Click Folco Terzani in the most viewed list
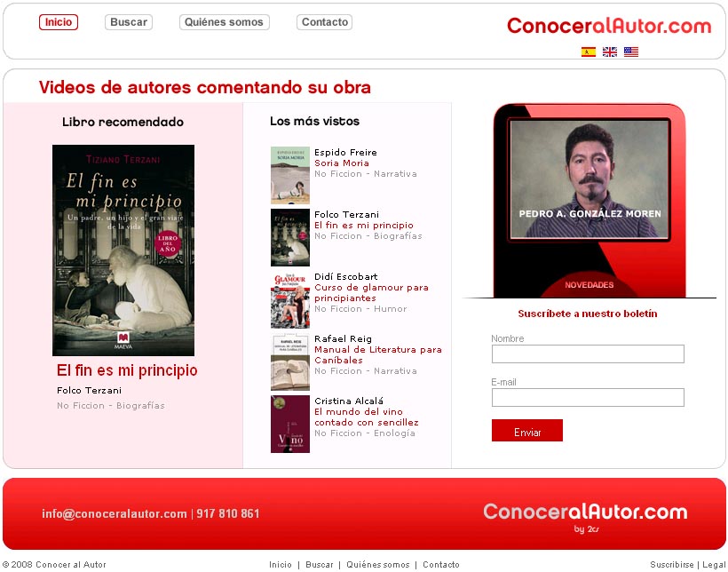This screenshot has width=728, height=572. tap(347, 215)
